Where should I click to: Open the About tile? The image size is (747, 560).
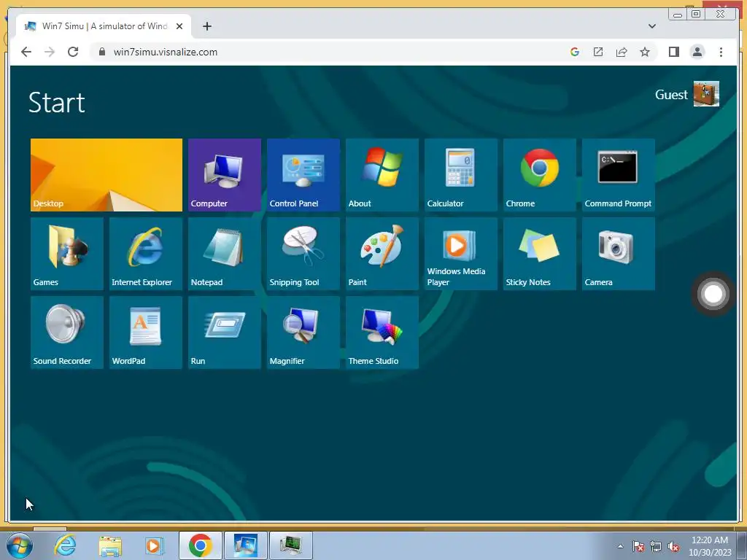pyautogui.click(x=382, y=175)
